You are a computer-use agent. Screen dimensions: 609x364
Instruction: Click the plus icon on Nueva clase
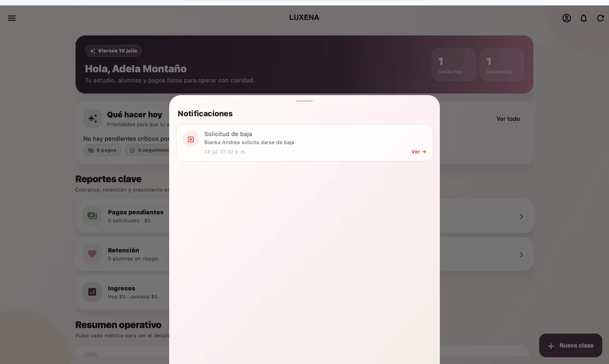pyautogui.click(x=551, y=346)
